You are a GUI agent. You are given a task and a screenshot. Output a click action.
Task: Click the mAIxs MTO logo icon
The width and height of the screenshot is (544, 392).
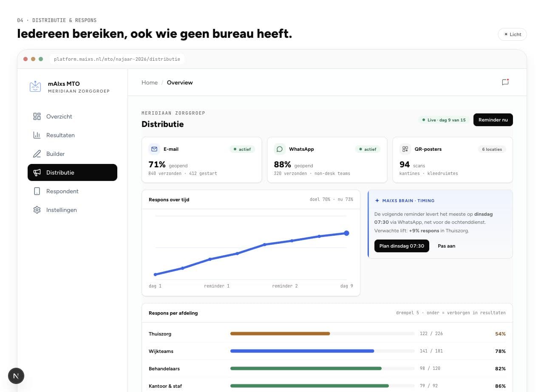pos(35,87)
